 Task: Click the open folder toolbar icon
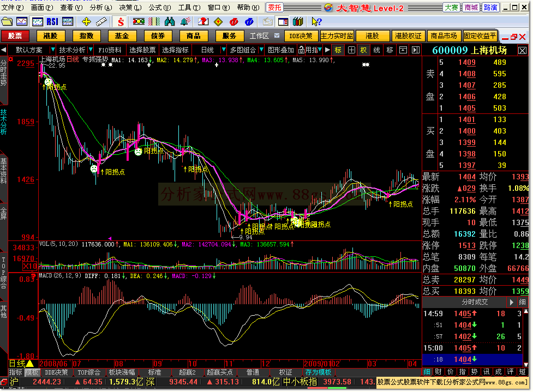pos(7,22)
